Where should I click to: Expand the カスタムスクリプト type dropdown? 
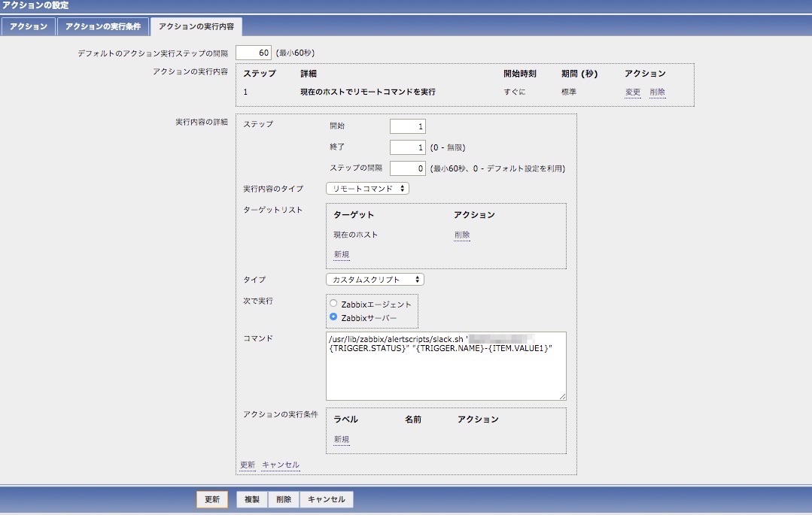coord(375,280)
